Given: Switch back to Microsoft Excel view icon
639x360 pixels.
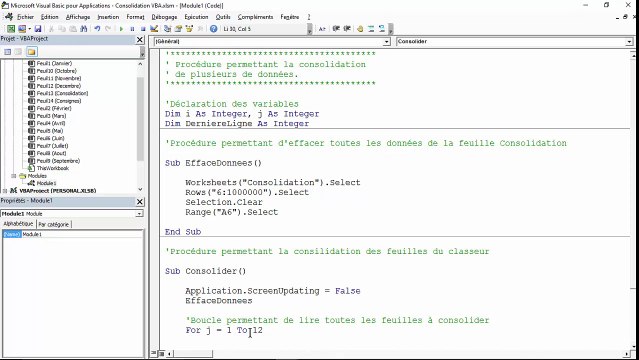Looking at the screenshot, I should tap(11, 29).
